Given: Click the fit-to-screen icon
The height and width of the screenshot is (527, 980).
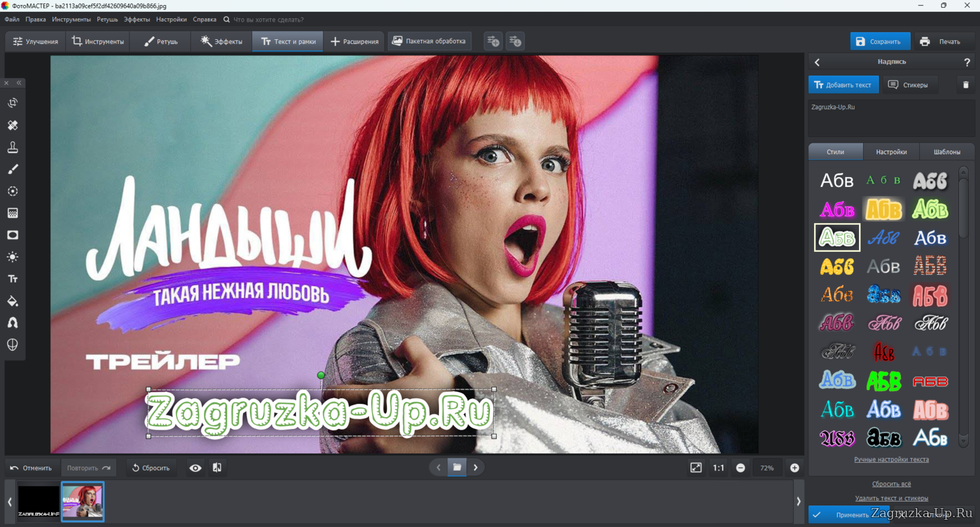Looking at the screenshot, I should 696,467.
